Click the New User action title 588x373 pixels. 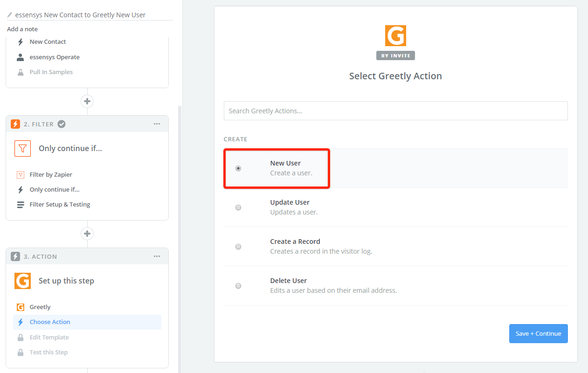285,164
